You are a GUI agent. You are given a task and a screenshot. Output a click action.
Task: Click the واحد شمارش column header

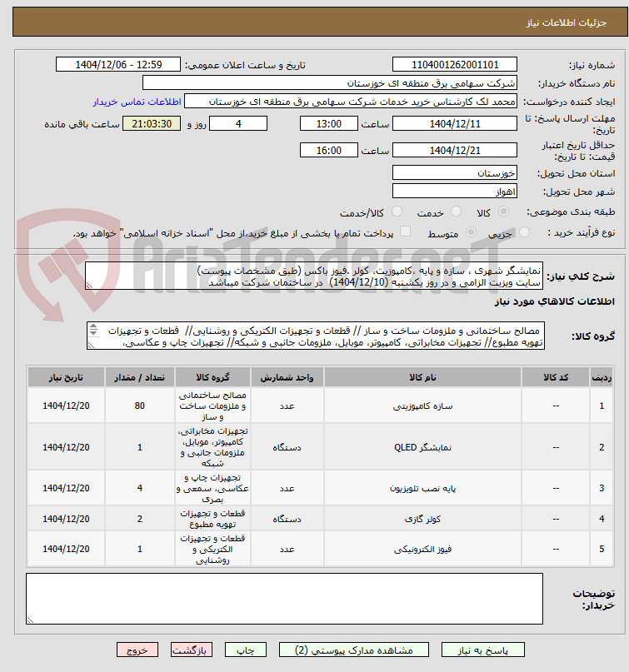(287, 377)
